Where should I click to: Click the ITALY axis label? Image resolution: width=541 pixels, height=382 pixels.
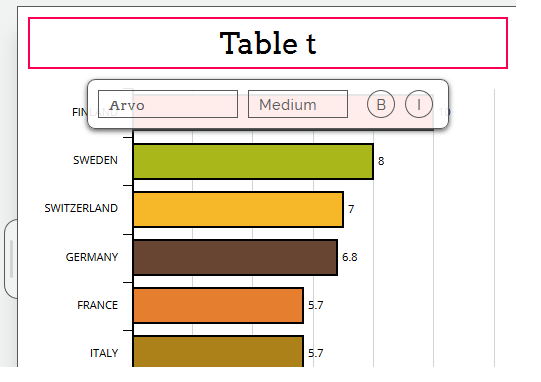104,353
